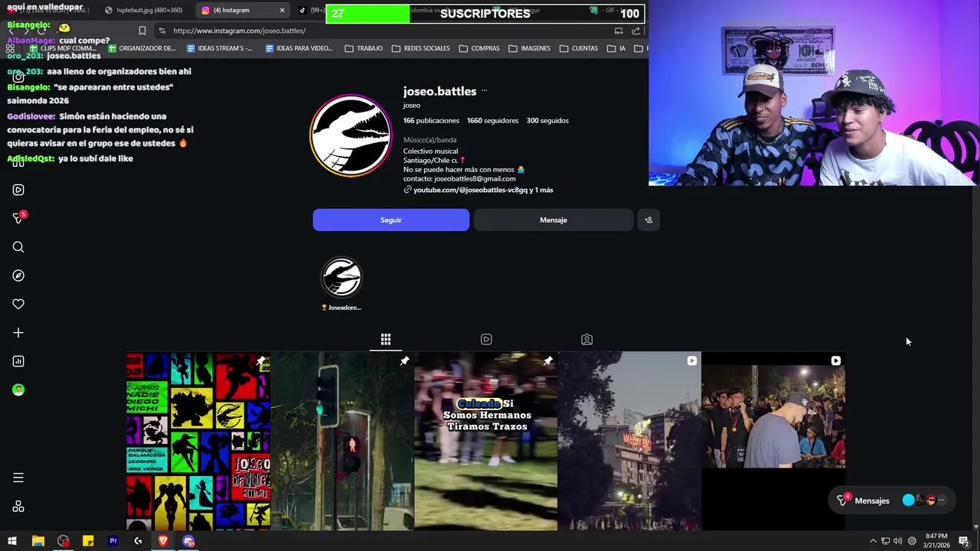
Task: View the 1660 seguidores list
Action: click(x=492, y=120)
